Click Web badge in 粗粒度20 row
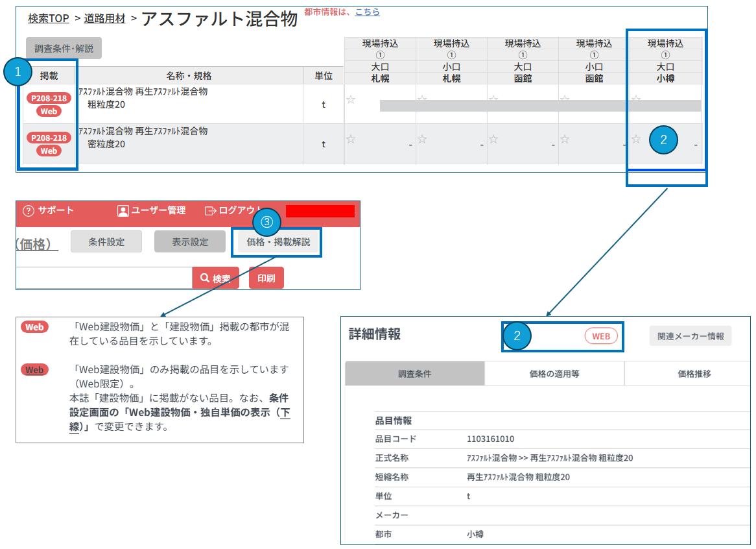 [49, 112]
